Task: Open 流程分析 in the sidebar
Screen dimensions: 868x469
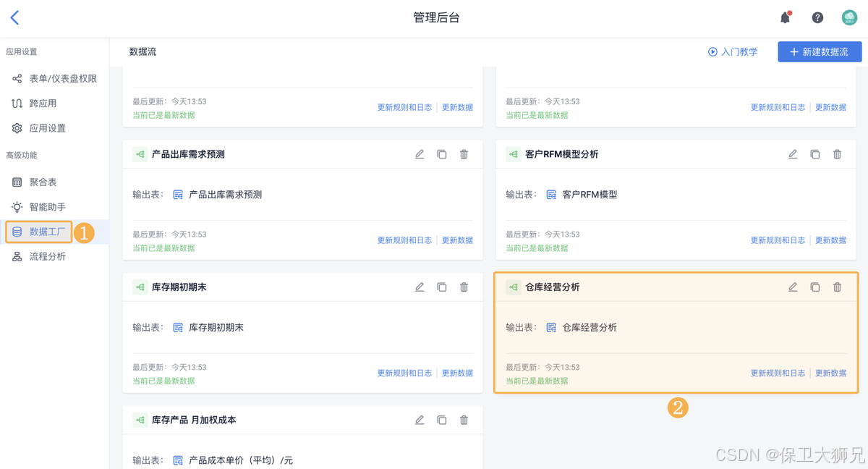Action: (x=54, y=256)
